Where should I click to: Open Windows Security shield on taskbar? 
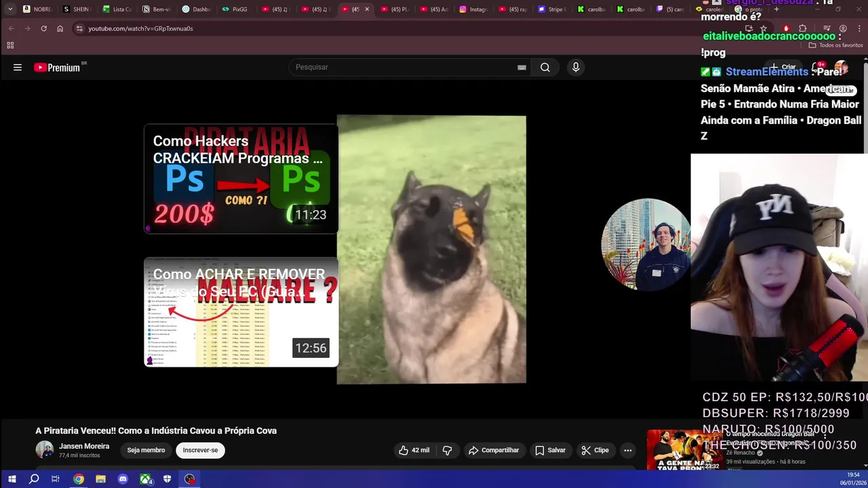167,479
